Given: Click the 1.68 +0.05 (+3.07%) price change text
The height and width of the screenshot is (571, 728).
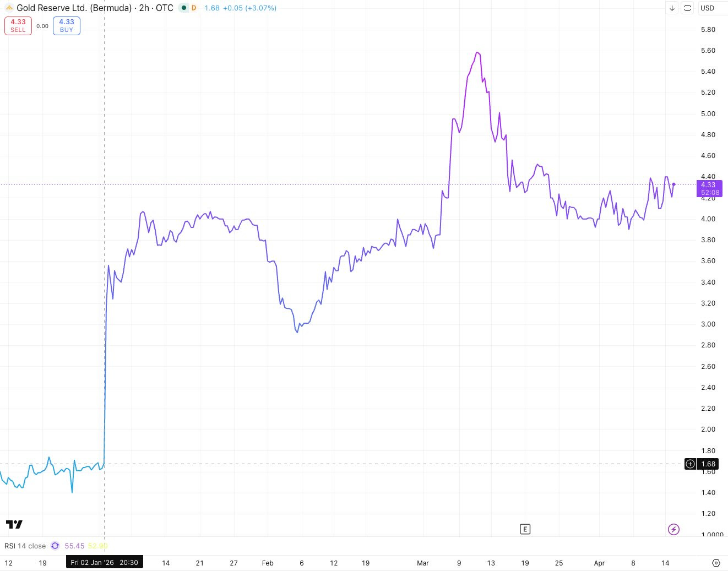Looking at the screenshot, I should pos(240,8).
